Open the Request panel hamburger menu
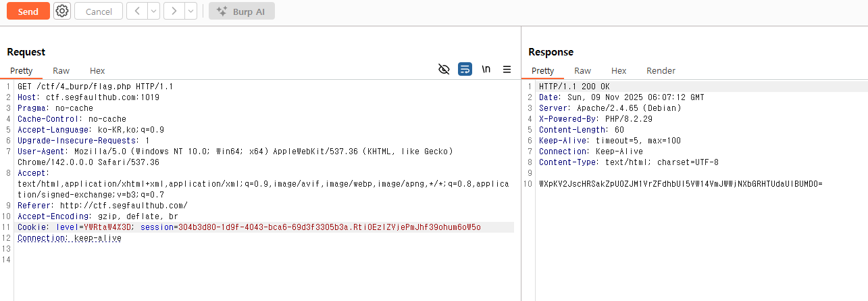Viewport: 868px width, 301px height. coord(507,69)
